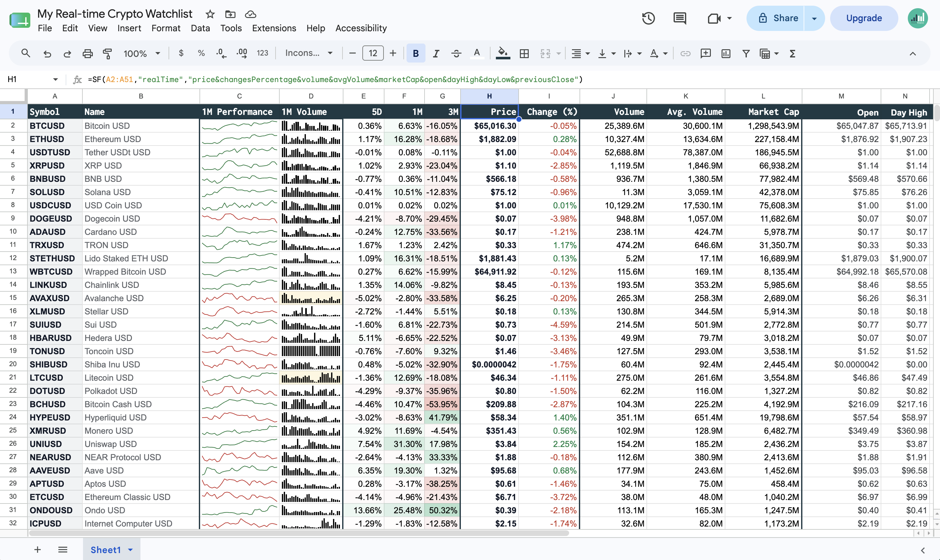Open the Data menu
This screenshot has width=940, height=560.
200,28
